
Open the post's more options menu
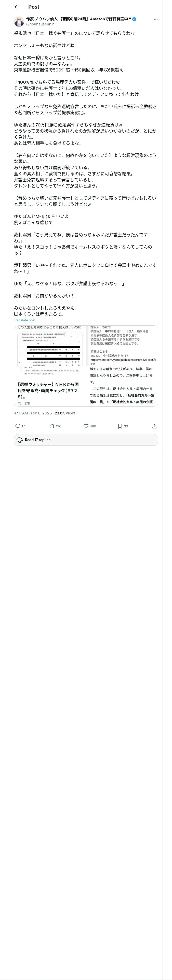click(156, 19)
